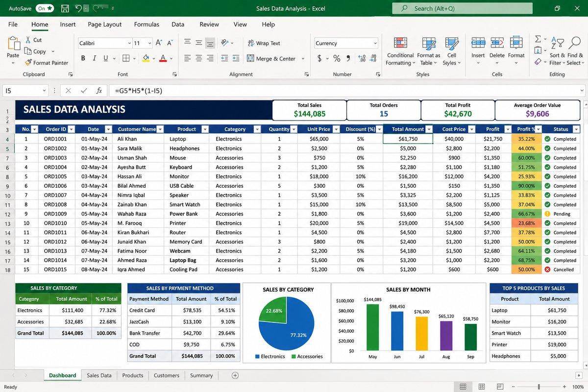Apply Accounting Number Format dollar icon
Image resolution: width=588 pixels, height=392 pixels.
[319, 58]
